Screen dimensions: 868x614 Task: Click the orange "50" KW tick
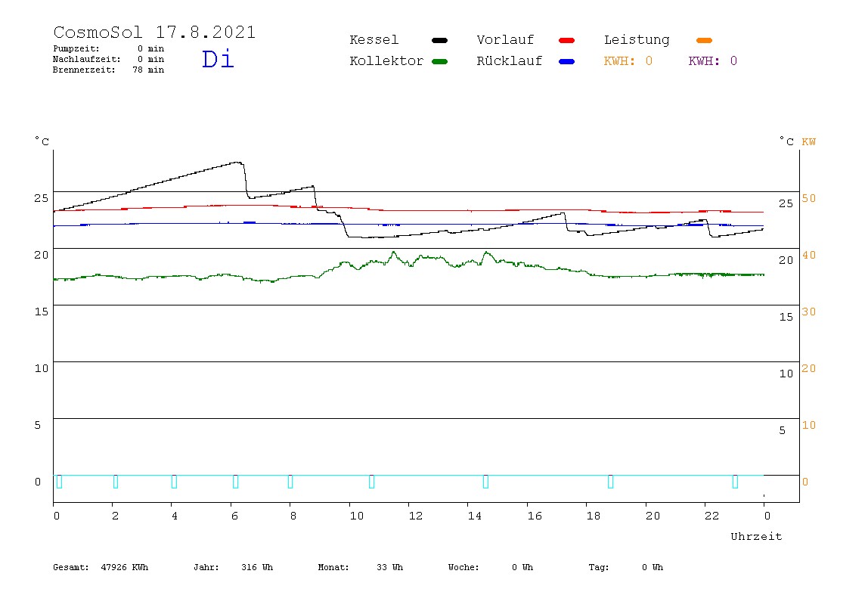pyautogui.click(x=809, y=198)
